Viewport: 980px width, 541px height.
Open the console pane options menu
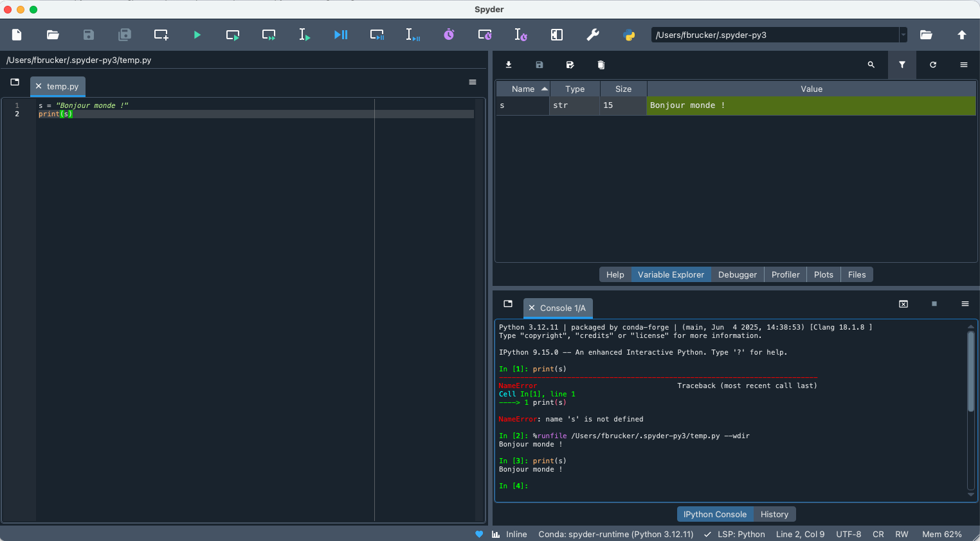tap(965, 304)
